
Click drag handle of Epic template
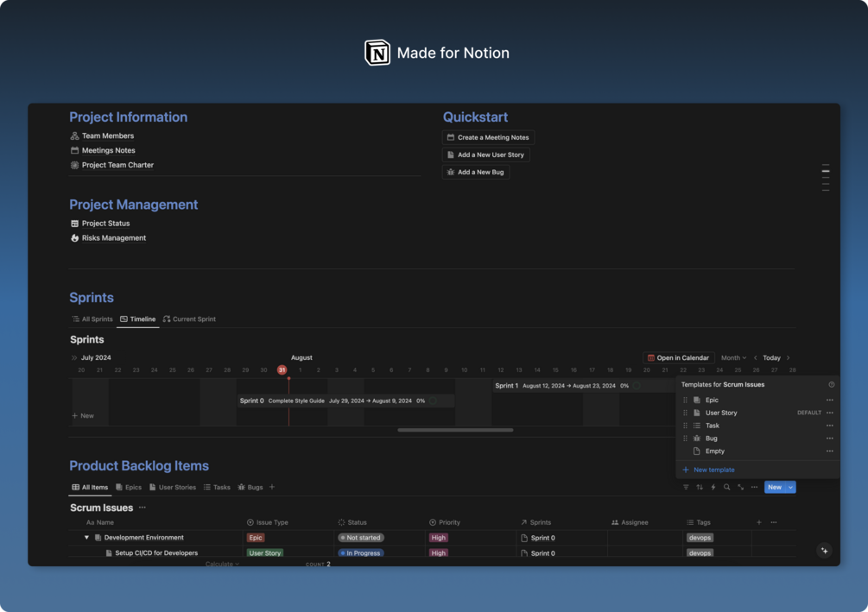(685, 400)
